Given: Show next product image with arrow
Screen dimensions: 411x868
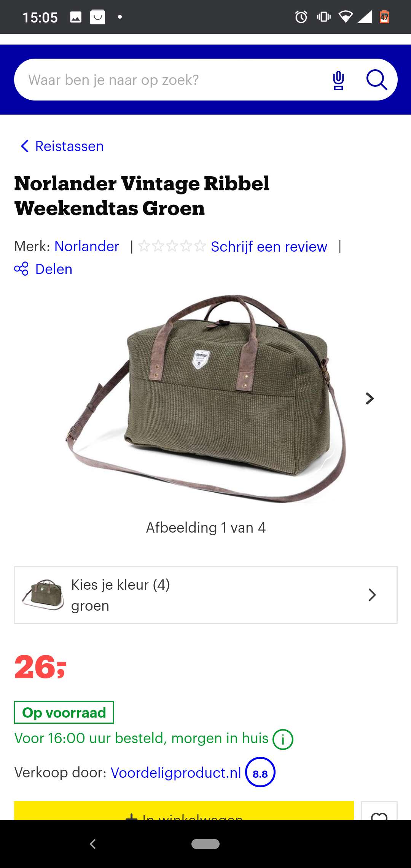Looking at the screenshot, I should 370,398.
